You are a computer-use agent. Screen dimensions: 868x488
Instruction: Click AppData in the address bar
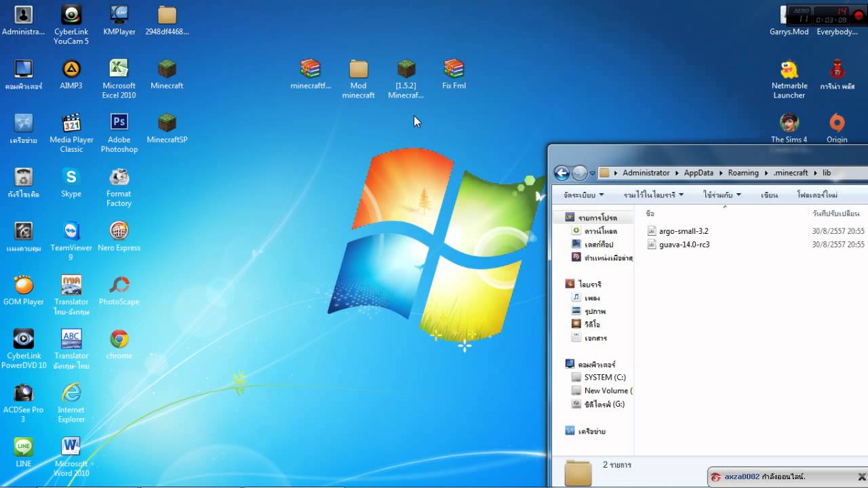click(698, 173)
